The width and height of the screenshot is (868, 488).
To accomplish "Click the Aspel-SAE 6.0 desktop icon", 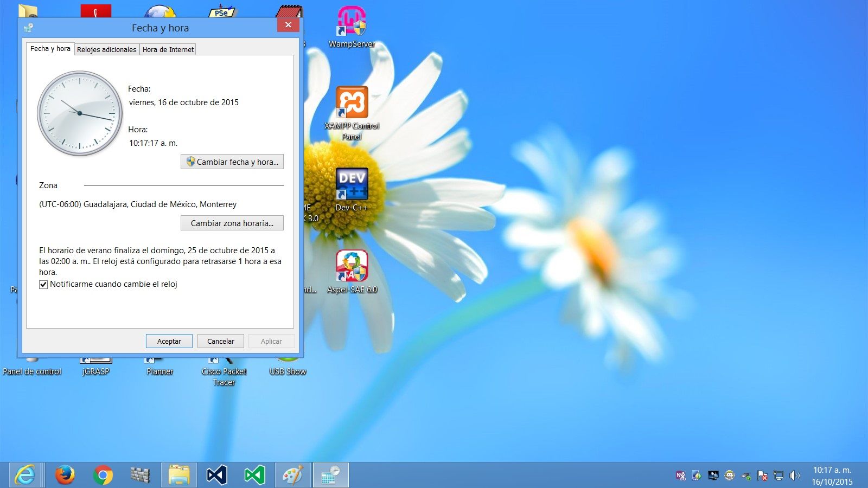I will point(352,267).
